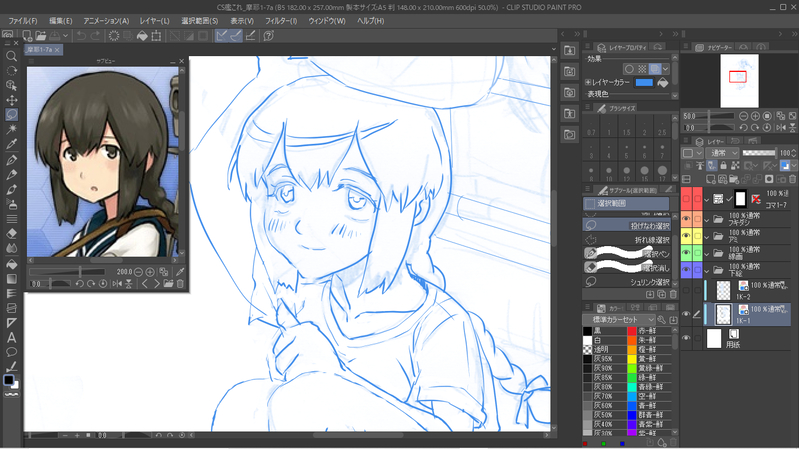Click the redo icon in the command bar

(95, 36)
